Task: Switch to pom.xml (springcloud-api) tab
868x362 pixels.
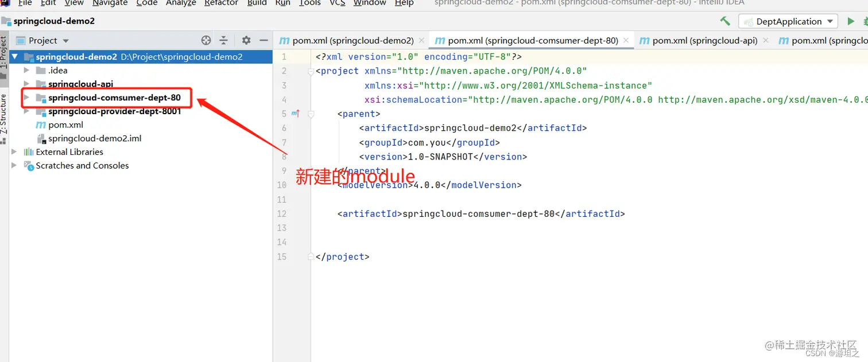Action: pyautogui.click(x=705, y=40)
